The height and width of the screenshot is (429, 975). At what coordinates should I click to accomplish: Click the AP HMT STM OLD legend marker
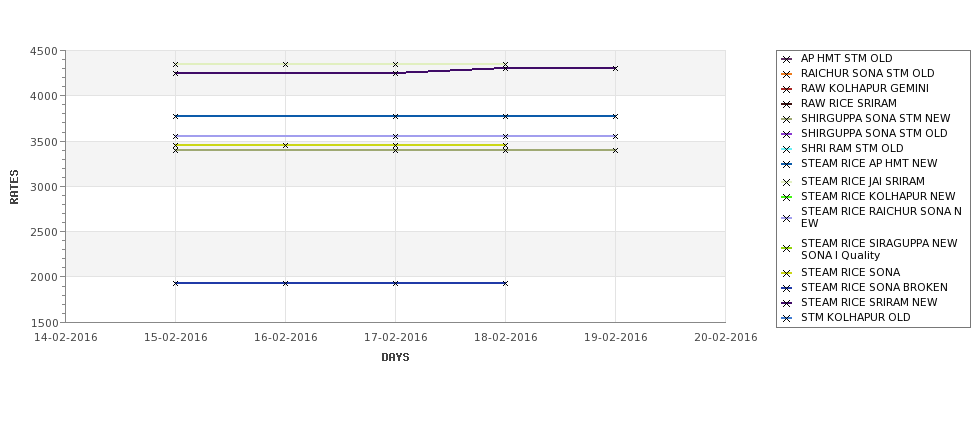click(x=787, y=59)
